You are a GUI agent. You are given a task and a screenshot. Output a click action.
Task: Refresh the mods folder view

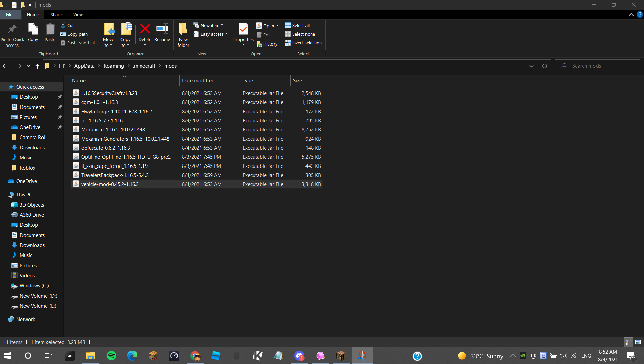544,66
